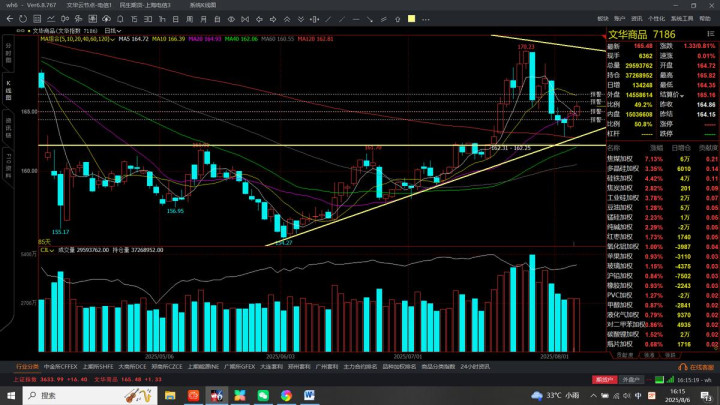Open the 24小时资讯 tab
Image resolution: width=720 pixels, height=405 pixels.
(x=475, y=366)
